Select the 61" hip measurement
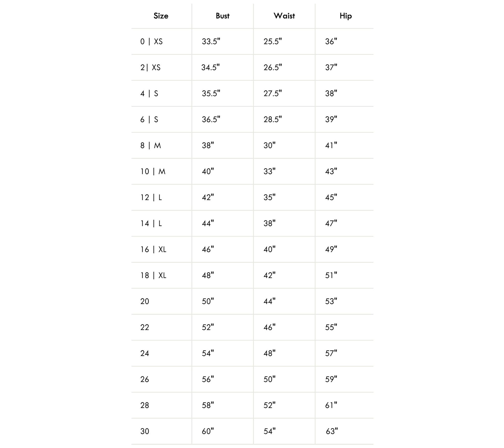 (x=331, y=405)
